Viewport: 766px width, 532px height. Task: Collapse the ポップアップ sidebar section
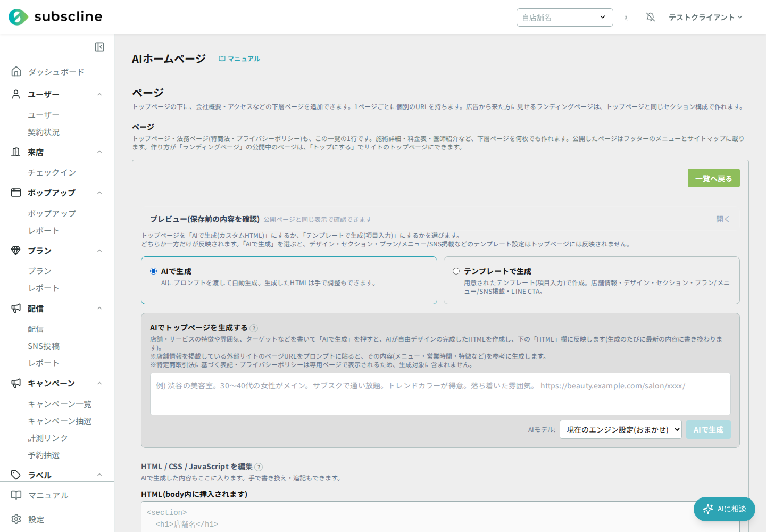tap(99, 193)
